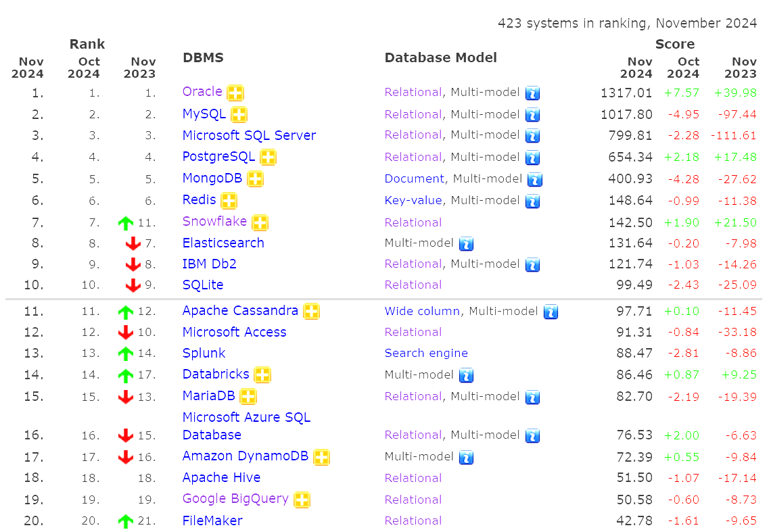
Task: Click the Oracle score value 1317.01
Action: pyautogui.click(x=626, y=93)
